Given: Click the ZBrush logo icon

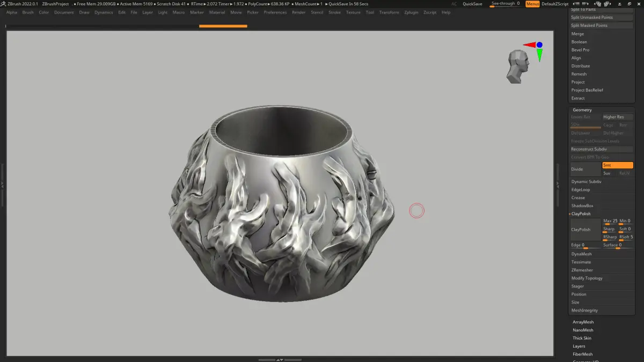Looking at the screenshot, I should [x=3, y=4].
